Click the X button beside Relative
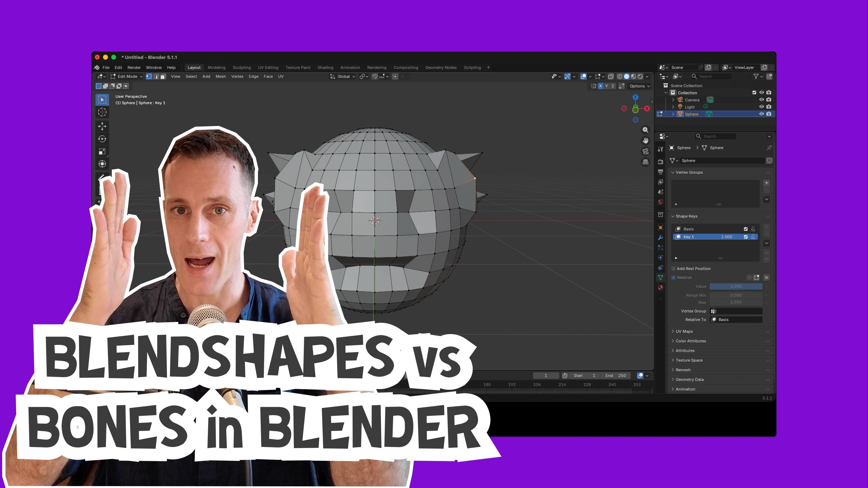This screenshot has height=488, width=868. click(767, 278)
